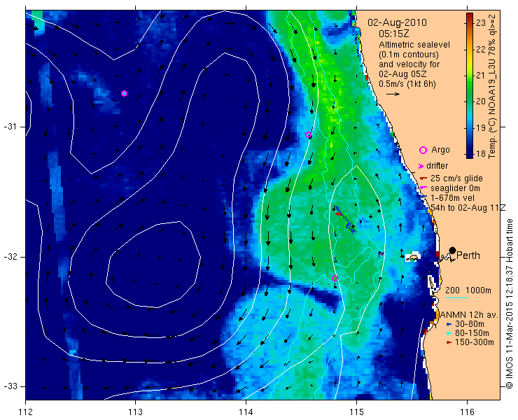Viewport: 518px width, 420px height.
Task: Click the black Perth city marker dot
Action: click(x=453, y=250)
